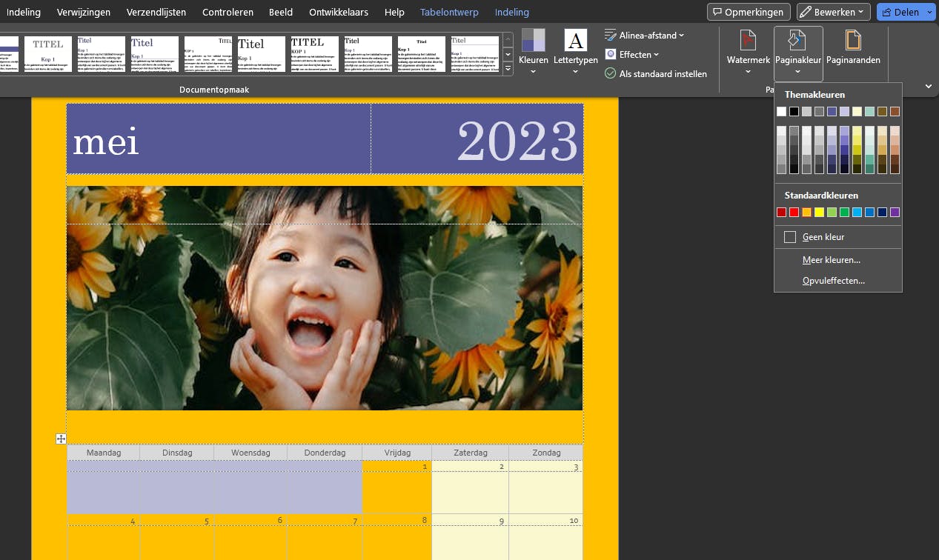Pick the mint teal theme color swatch
The height and width of the screenshot is (560, 939).
869,112
